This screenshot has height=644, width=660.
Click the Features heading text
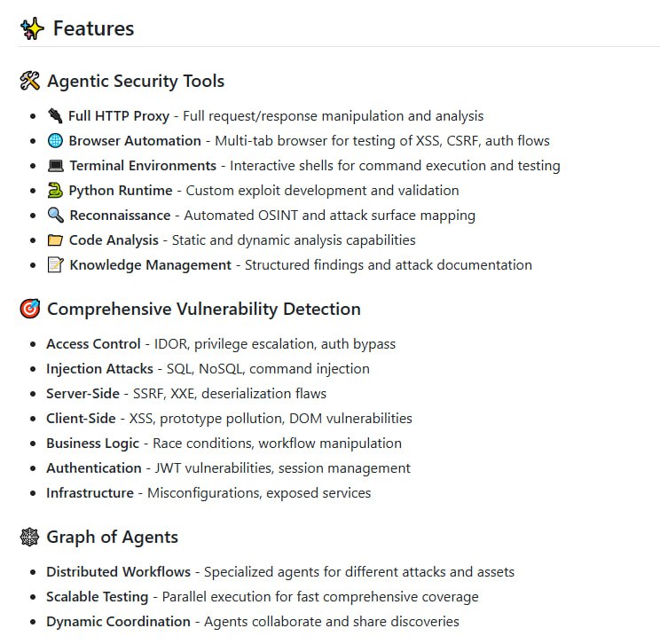point(93,28)
